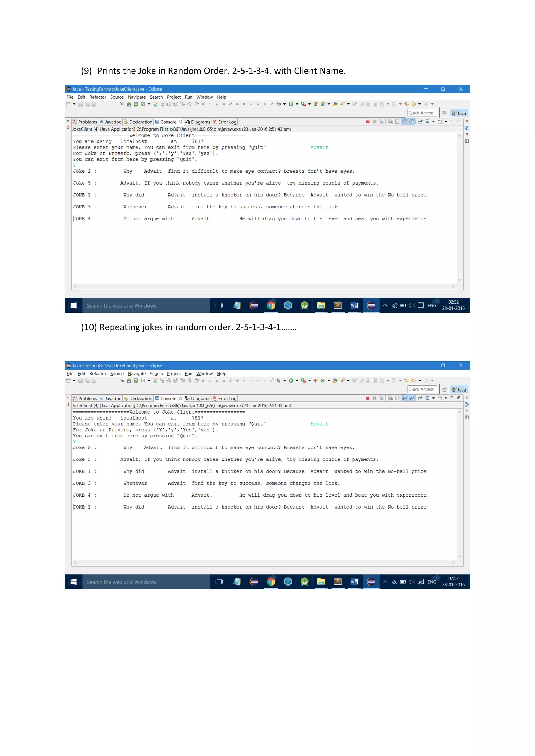This screenshot has width=535, height=756.
Task: Click the Run button in figure (10) toolbar
Action: click(291, 381)
